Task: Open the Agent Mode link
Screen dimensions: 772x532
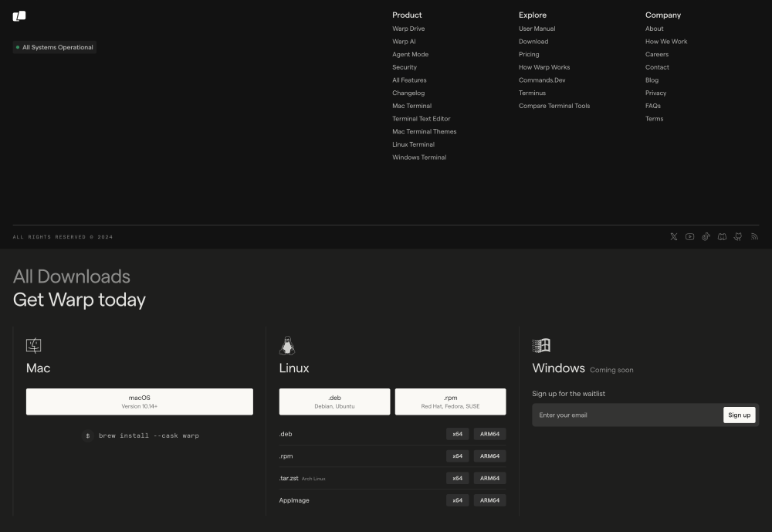Action: (x=410, y=54)
